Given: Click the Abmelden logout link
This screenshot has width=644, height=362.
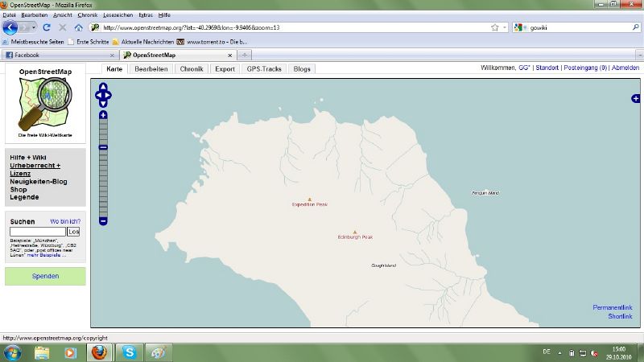Looking at the screenshot, I should tap(625, 68).
